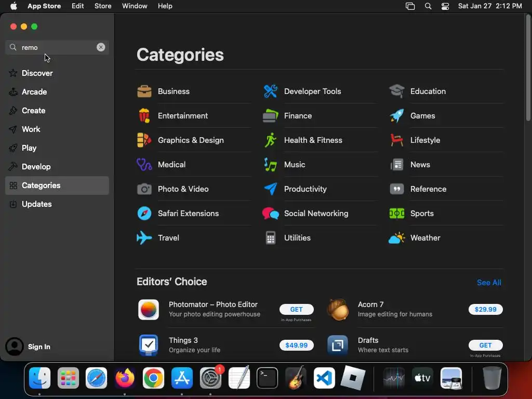Open Visual Studio Code from the Dock
This screenshot has height=399, width=532.
click(x=324, y=378)
